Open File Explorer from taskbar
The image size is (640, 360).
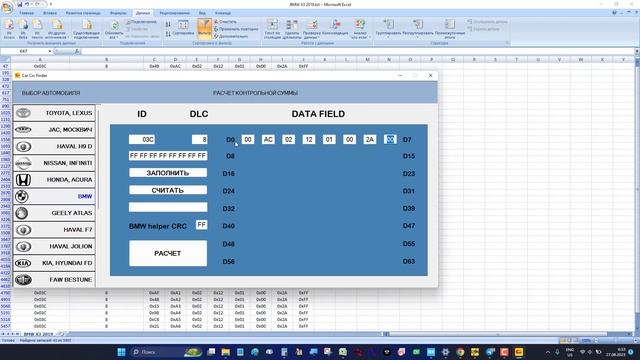coord(225,352)
